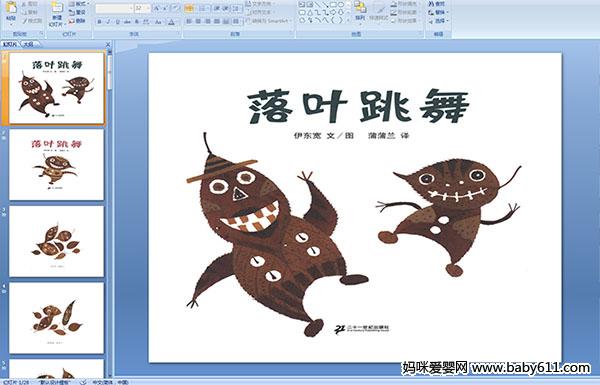
Task: Click the bulleted list icon
Action: coord(189,8)
